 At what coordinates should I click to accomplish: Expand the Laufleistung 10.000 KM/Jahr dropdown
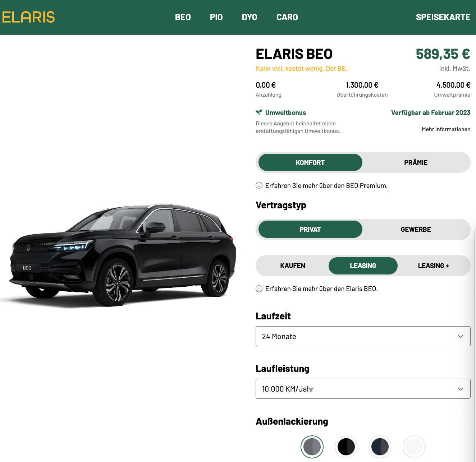pos(363,389)
